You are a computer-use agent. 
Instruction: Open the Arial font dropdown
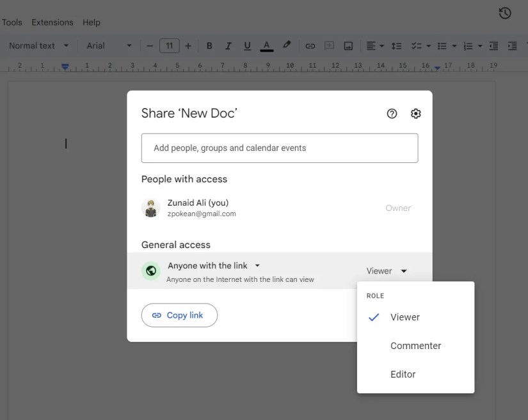pos(109,45)
